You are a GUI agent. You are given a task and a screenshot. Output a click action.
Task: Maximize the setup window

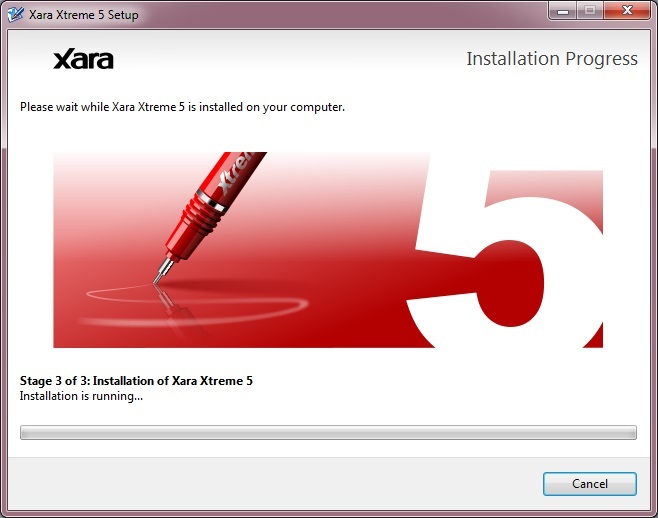590,10
